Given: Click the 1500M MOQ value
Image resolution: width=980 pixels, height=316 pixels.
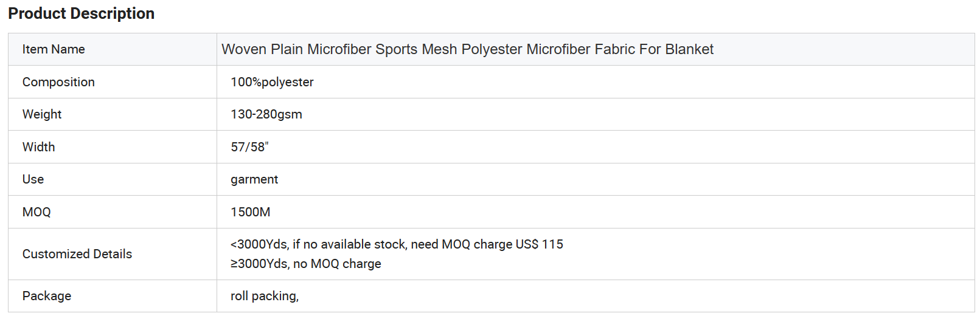Looking at the screenshot, I should coord(250,212).
